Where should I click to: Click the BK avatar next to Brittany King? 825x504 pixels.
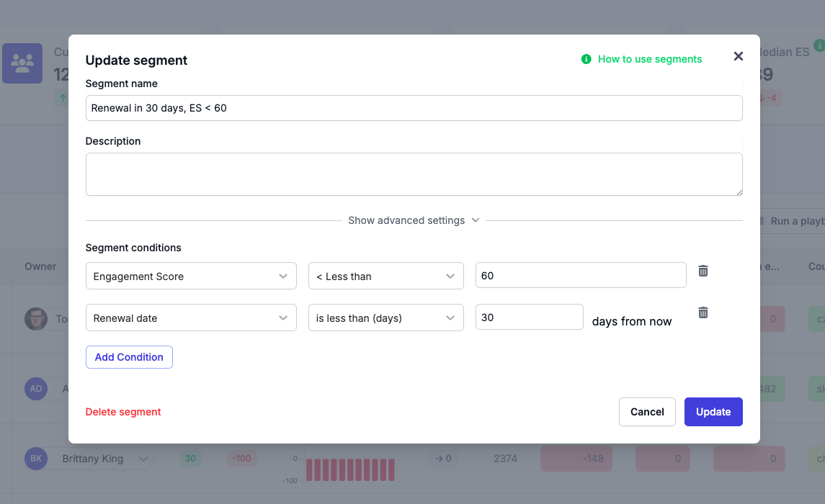tap(36, 459)
